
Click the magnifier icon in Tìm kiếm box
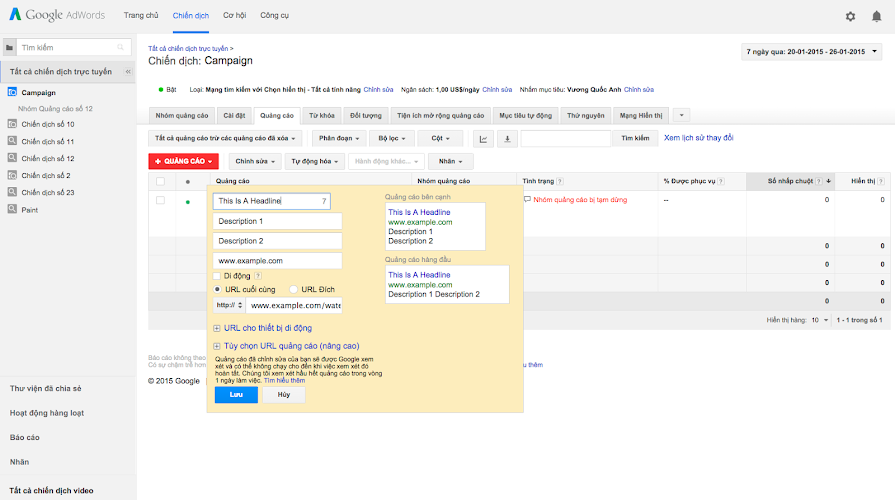click(120, 47)
